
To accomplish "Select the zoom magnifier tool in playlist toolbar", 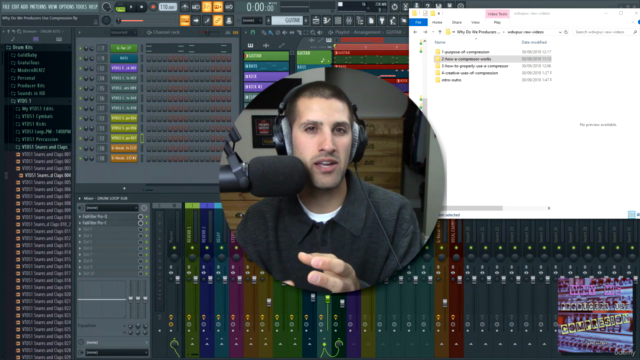I will pos(313,32).
